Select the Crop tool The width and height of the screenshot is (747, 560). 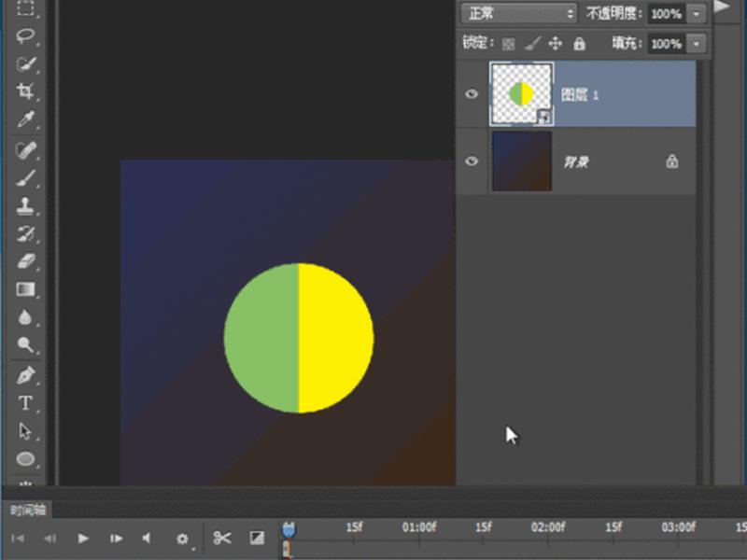(x=25, y=91)
